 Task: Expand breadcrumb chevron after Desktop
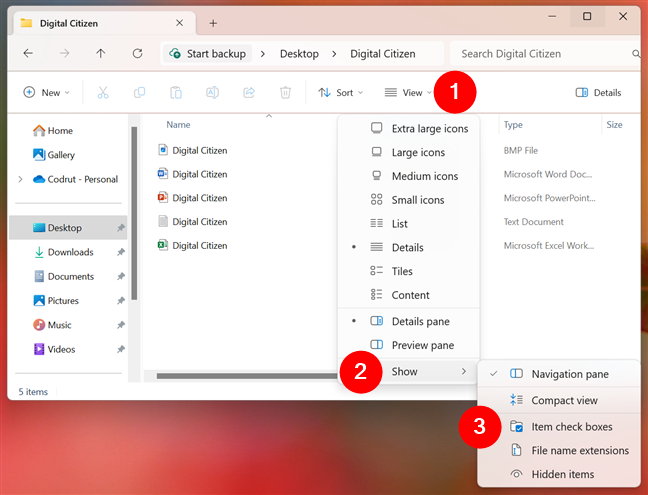pos(334,54)
